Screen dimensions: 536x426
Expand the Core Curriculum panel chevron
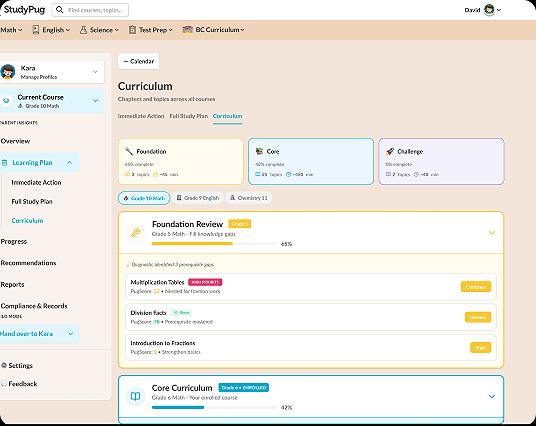492,396
